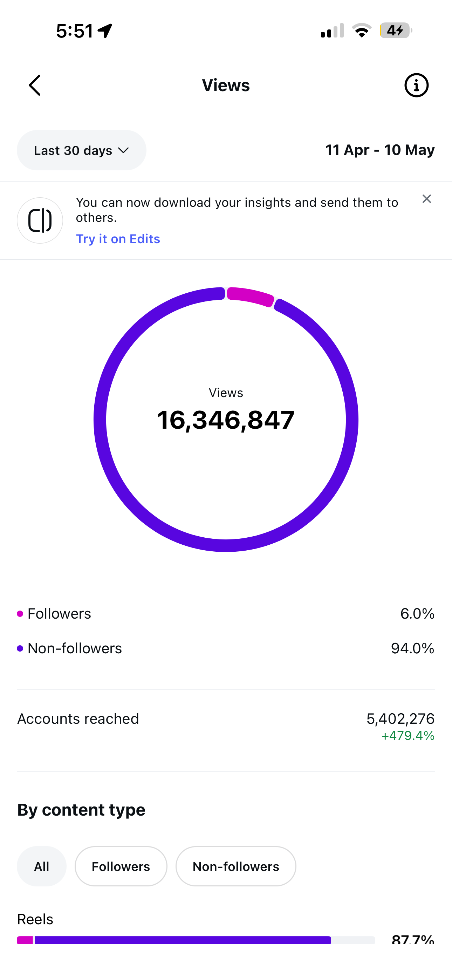Tap the 11 Apr - 10 May date range
Image resolution: width=452 pixels, height=980 pixels.
coord(380,150)
